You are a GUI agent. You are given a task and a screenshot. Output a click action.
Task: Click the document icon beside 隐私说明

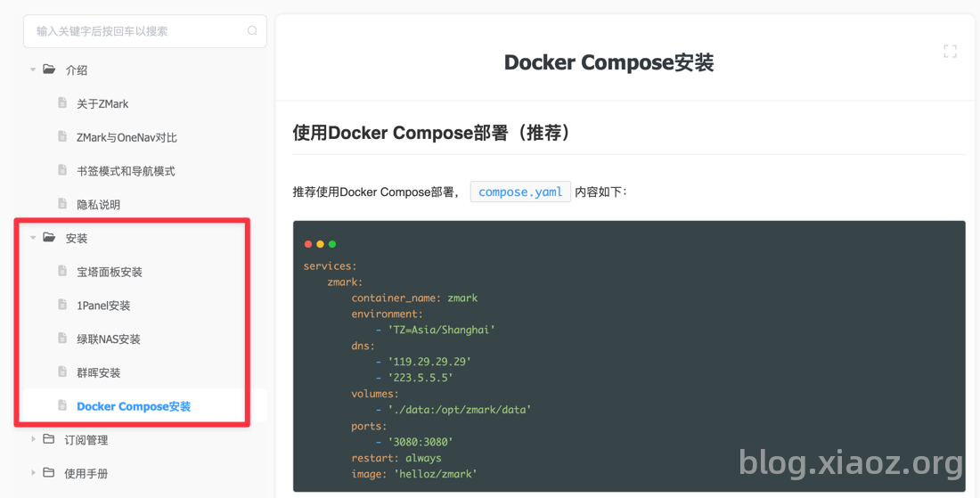pos(62,204)
